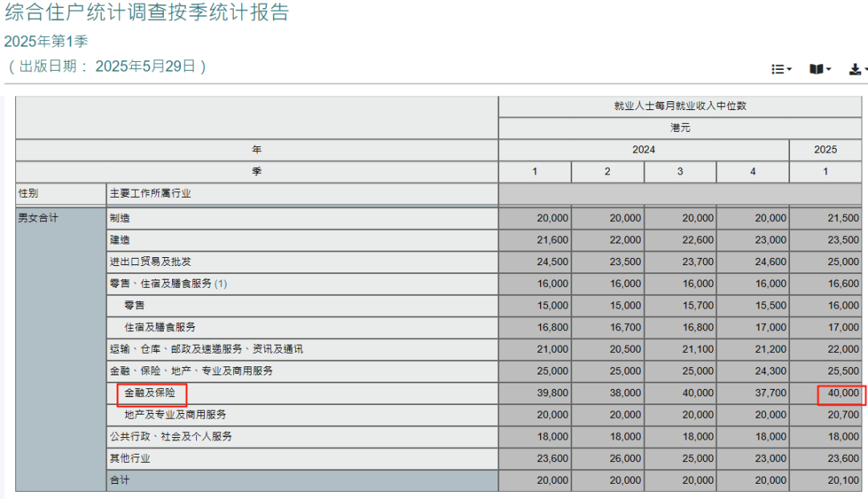Select the highlighted 金融及保险 sub-row label
868x499 pixels.
pyautogui.click(x=150, y=393)
